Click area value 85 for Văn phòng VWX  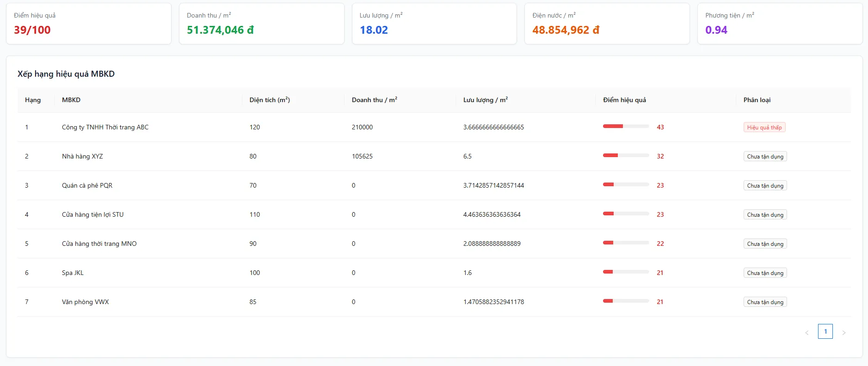point(253,302)
